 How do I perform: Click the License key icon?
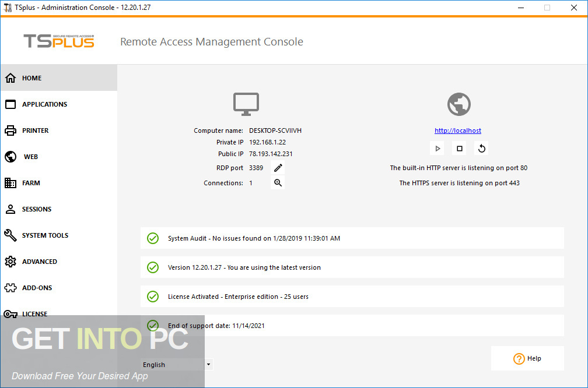click(10, 314)
